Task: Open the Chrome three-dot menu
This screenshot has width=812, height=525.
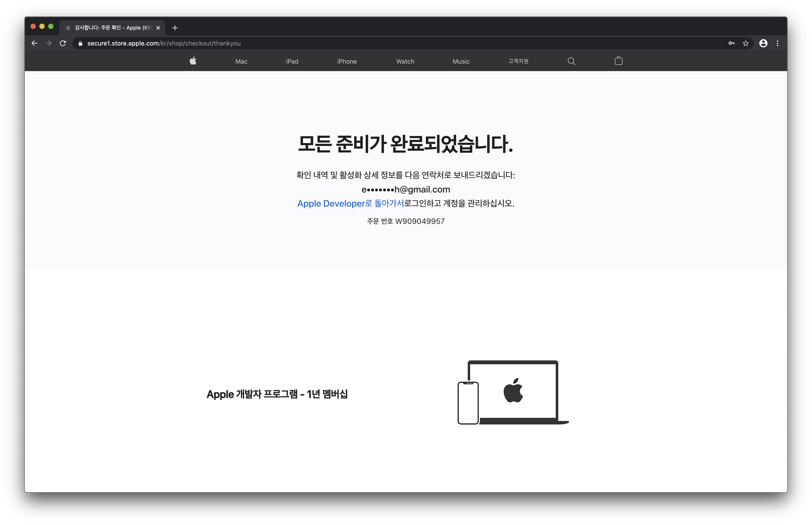Action: 777,43
